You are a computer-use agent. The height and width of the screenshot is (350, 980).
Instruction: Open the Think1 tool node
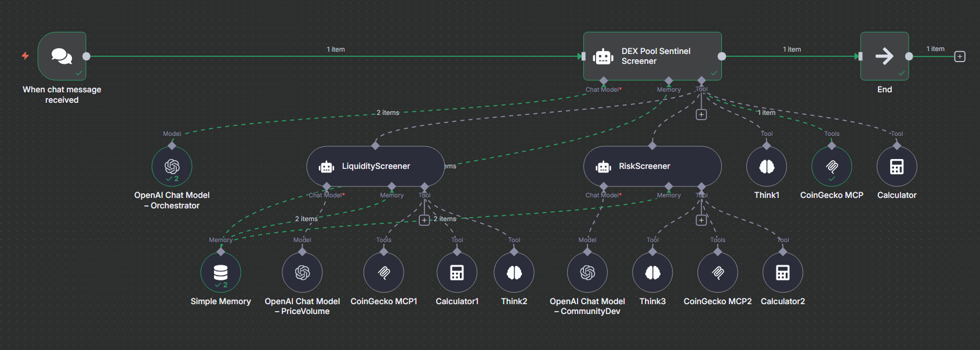click(x=767, y=167)
